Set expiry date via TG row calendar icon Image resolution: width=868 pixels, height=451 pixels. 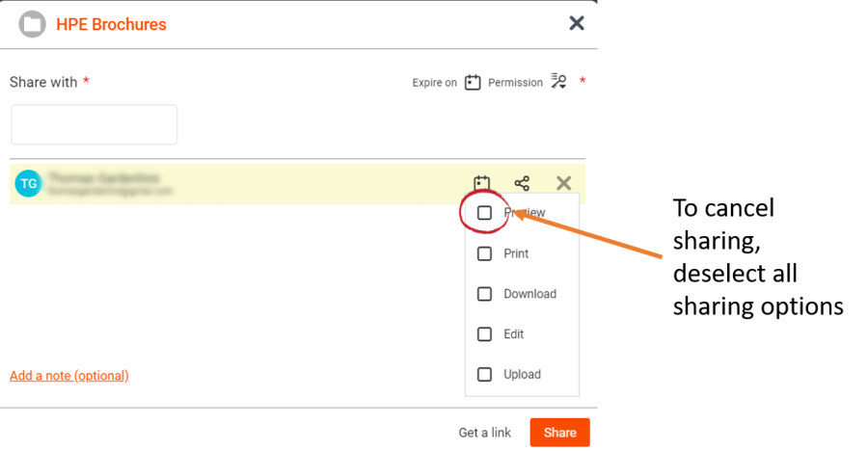[481, 182]
